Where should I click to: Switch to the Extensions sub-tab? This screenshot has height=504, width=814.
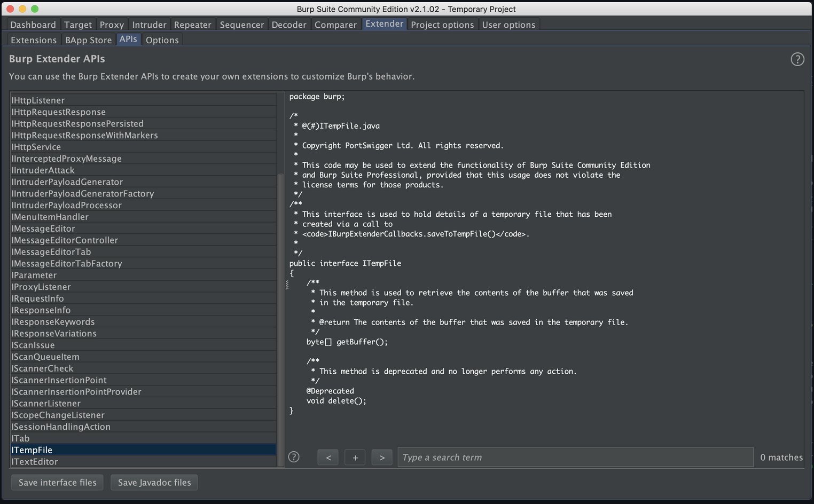(x=34, y=40)
